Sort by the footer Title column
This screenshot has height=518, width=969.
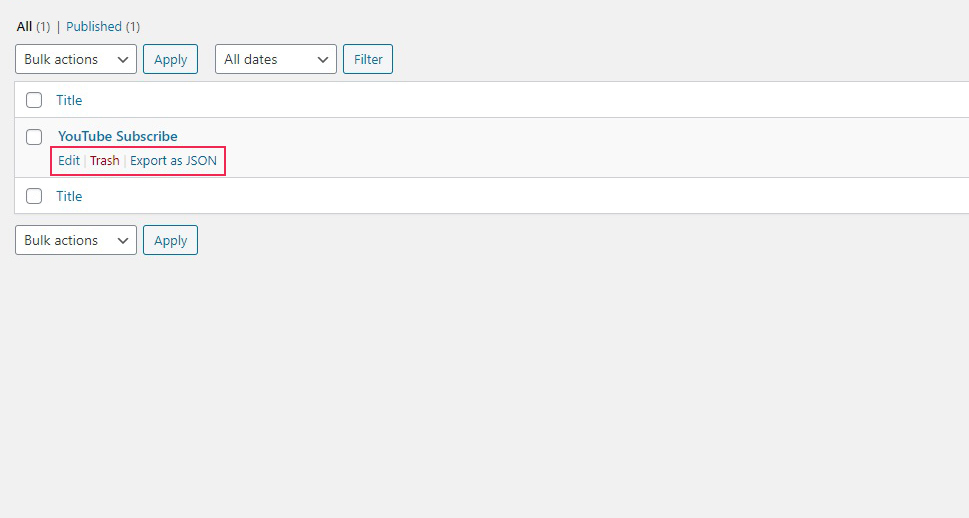pos(69,196)
